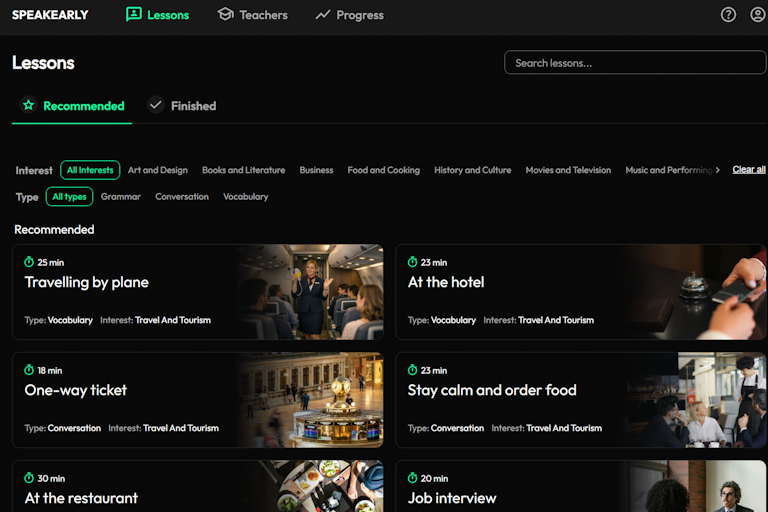The height and width of the screenshot is (512, 768).
Task: Filter by Music and Performing interest
Action: [669, 170]
